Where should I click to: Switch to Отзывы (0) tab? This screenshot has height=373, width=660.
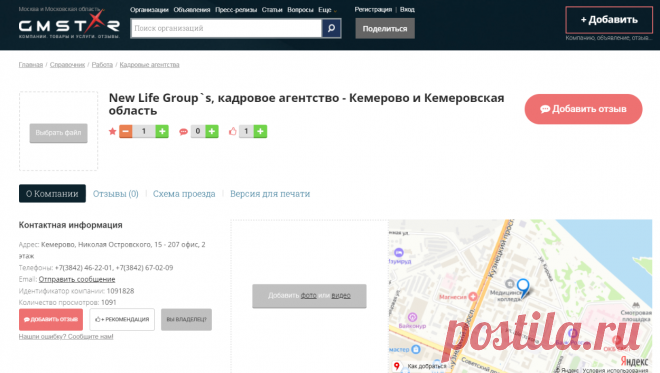point(116,194)
